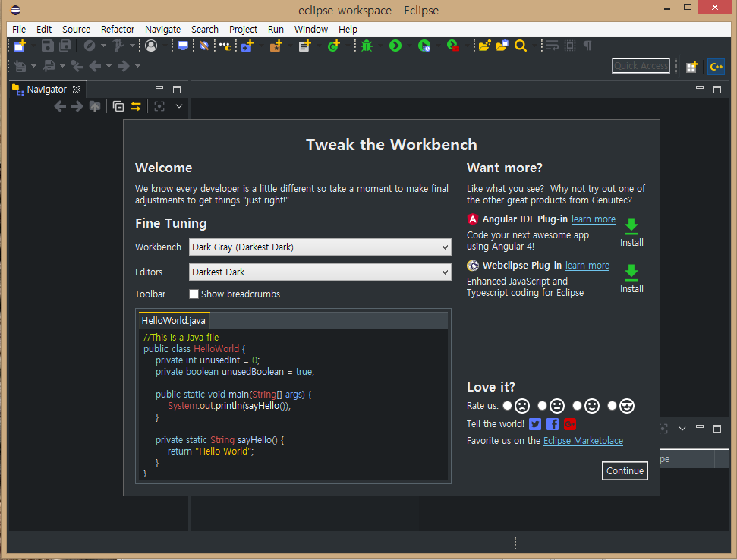Click the new source file toolbar icon
This screenshot has width=737, height=560.
coord(304,46)
